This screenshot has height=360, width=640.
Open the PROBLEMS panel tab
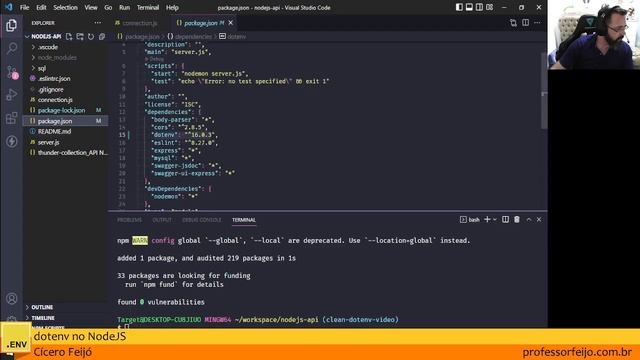(129, 220)
